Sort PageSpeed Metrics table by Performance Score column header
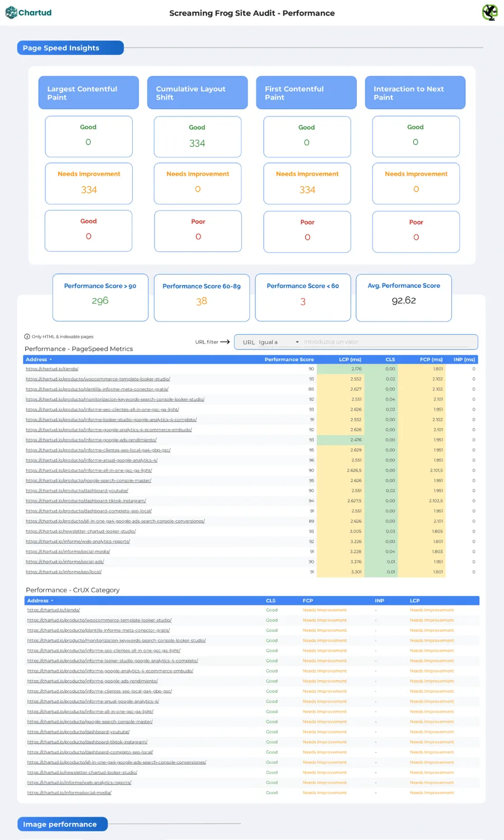Image resolution: width=504 pixels, height=840 pixels. 289,360
